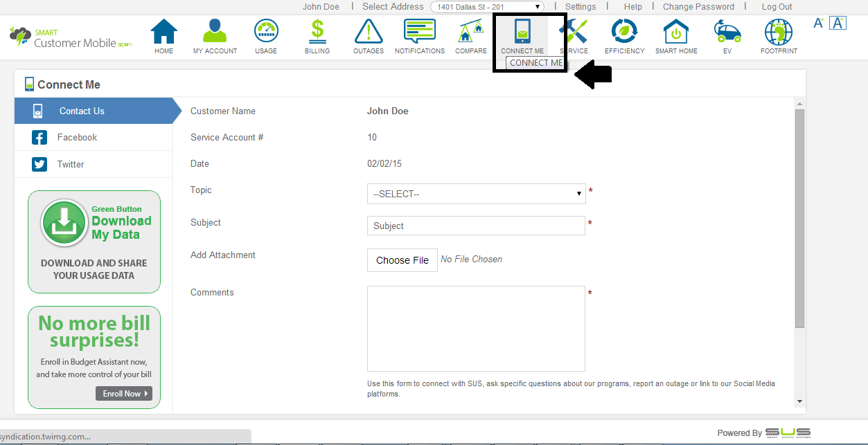The height and width of the screenshot is (445, 868).
Task: View Outages warning triangle icon
Action: coord(368,33)
